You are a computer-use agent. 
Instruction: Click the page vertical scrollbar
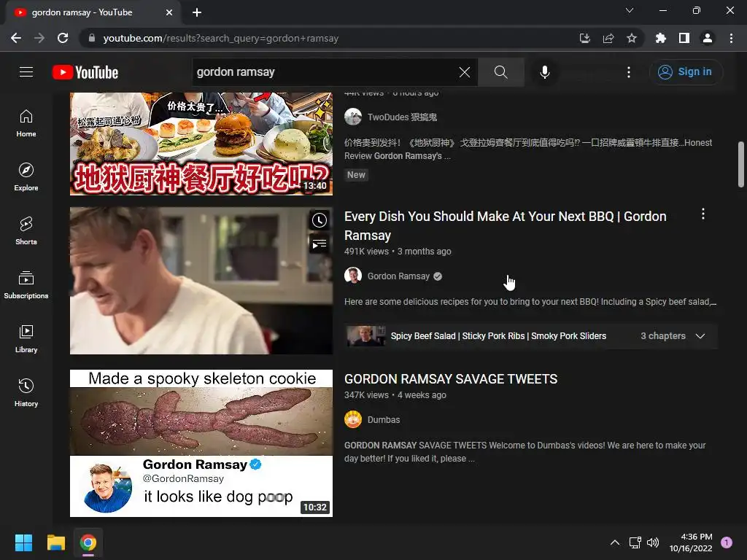coord(741,164)
